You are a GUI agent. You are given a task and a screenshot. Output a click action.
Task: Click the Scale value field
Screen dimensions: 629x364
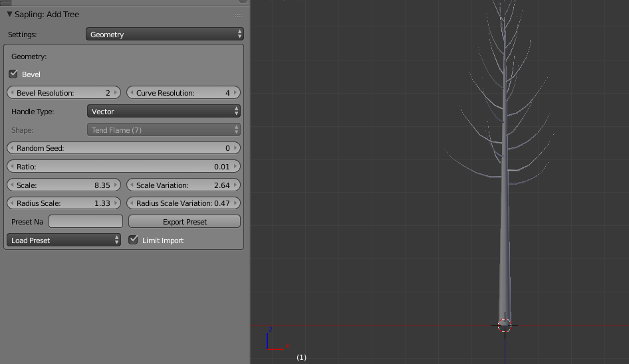click(x=64, y=185)
